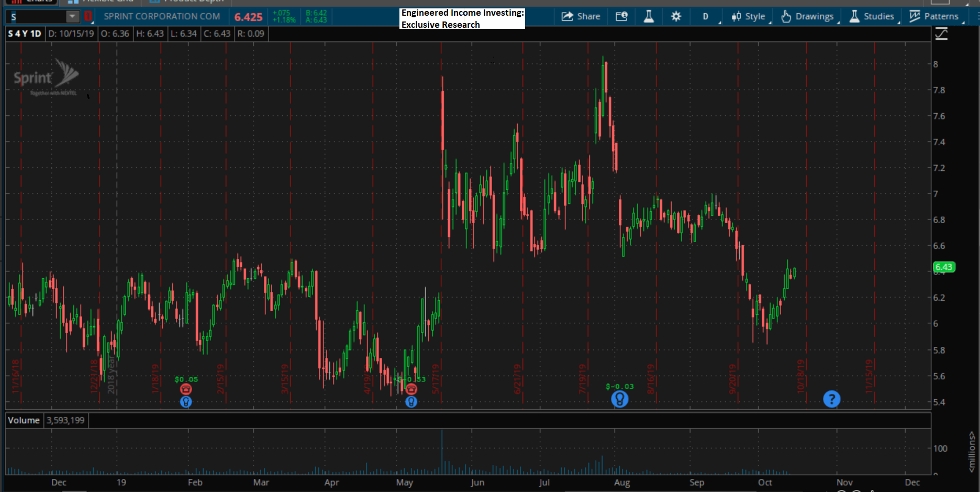Open the chart info card icon
This screenshot has height=492, width=980.
(621, 16)
